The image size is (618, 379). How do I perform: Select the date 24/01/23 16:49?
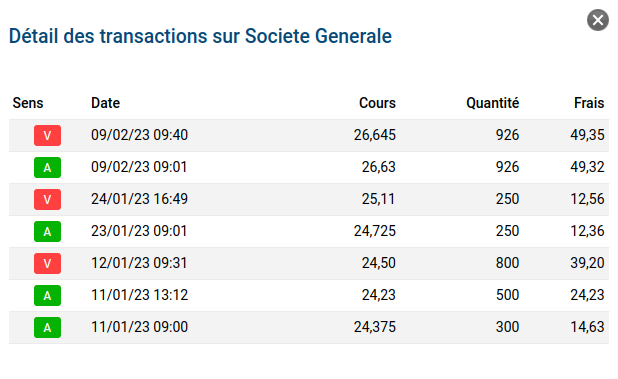pyautogui.click(x=140, y=199)
